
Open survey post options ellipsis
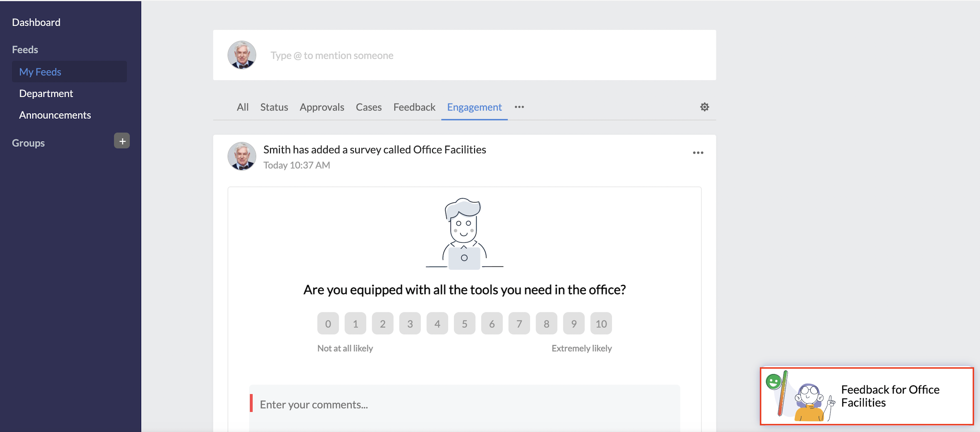(698, 153)
